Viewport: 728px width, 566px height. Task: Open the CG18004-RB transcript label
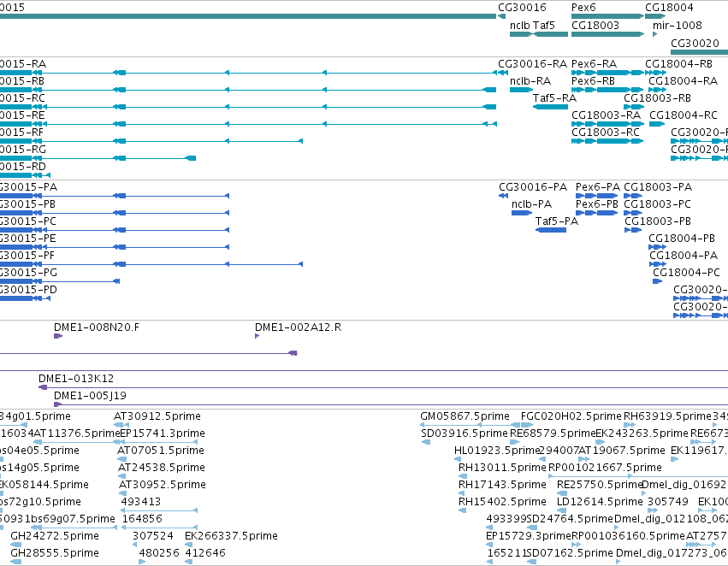(678, 63)
